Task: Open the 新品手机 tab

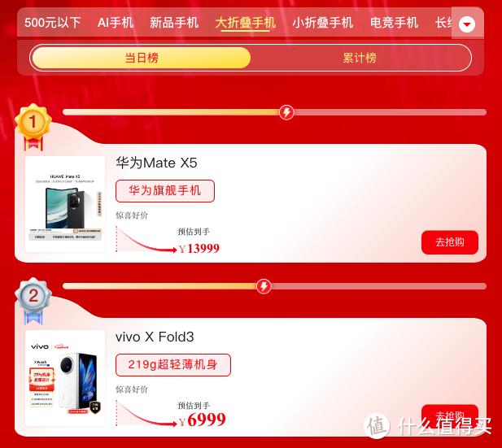Action: [x=174, y=23]
